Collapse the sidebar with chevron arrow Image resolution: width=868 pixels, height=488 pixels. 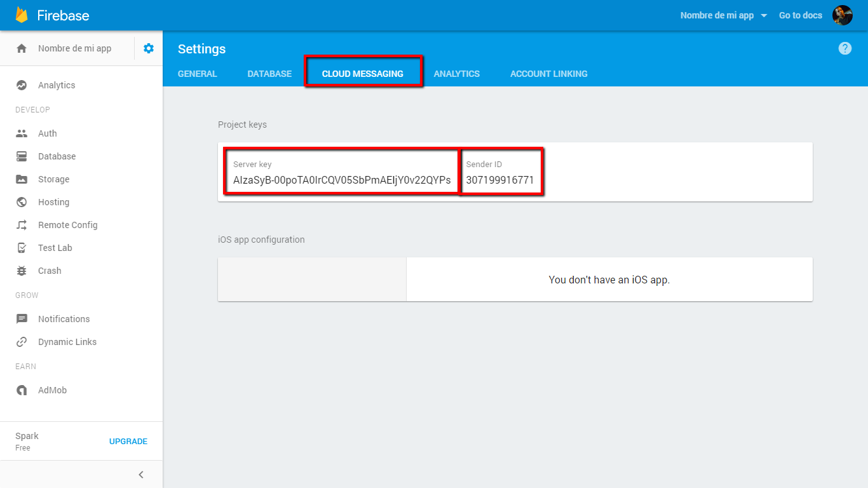141,475
